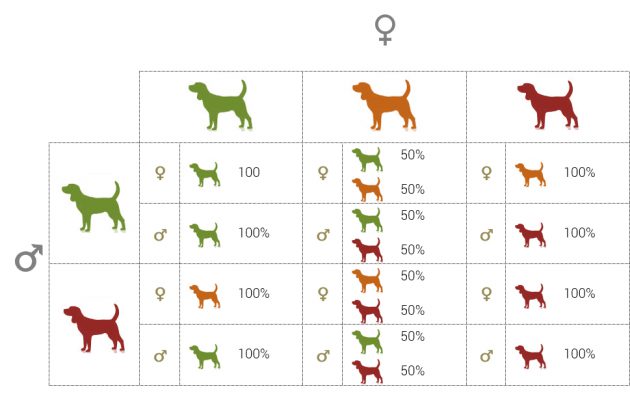Image resolution: width=630 pixels, height=400 pixels.
Task: Click the large female symbol above the table
Action: tap(384, 30)
